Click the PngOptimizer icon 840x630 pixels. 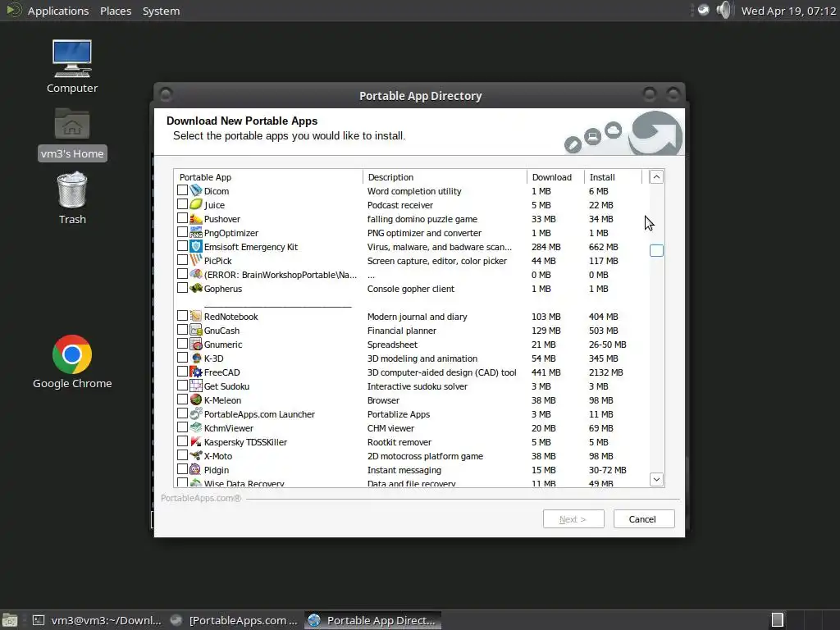196,232
